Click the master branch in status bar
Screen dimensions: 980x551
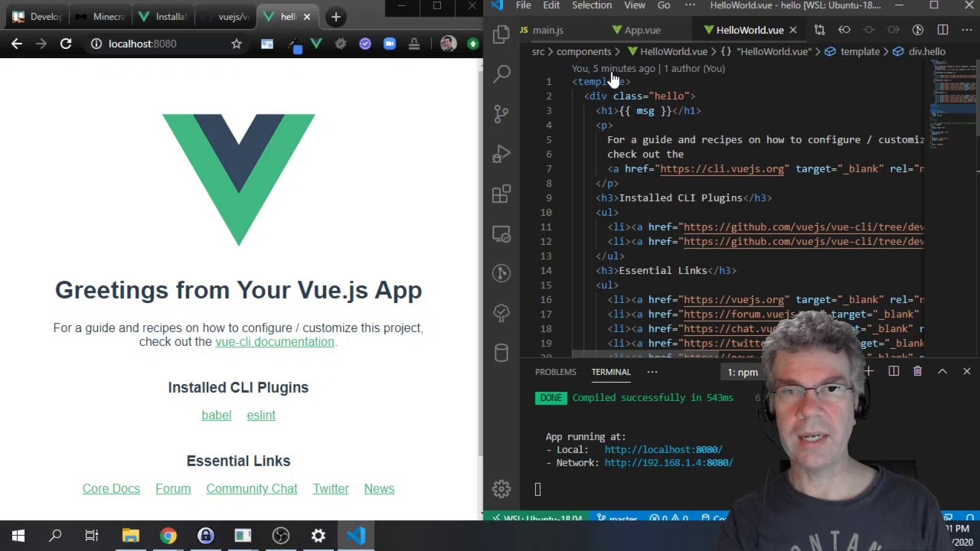617,519
